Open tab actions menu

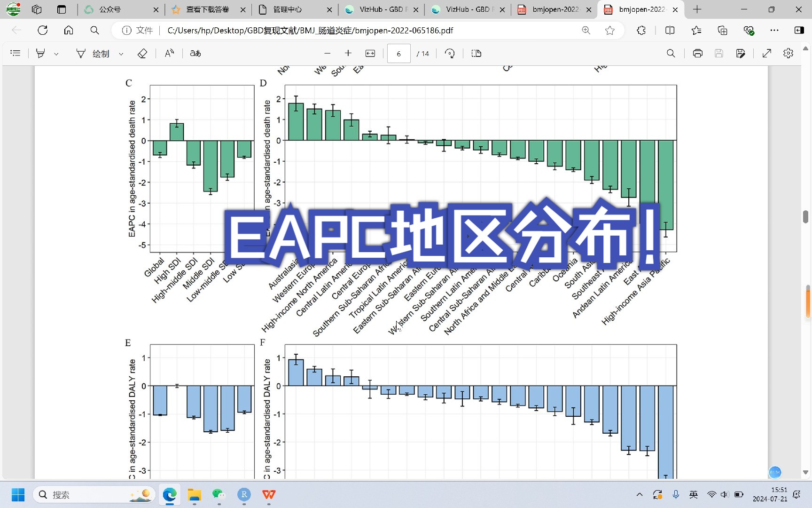coord(62,9)
